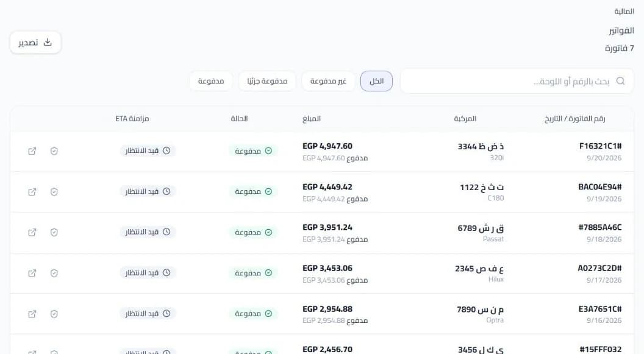644x354 pixels.
Task: Click the magnifier search icon
Action: [x=620, y=81]
